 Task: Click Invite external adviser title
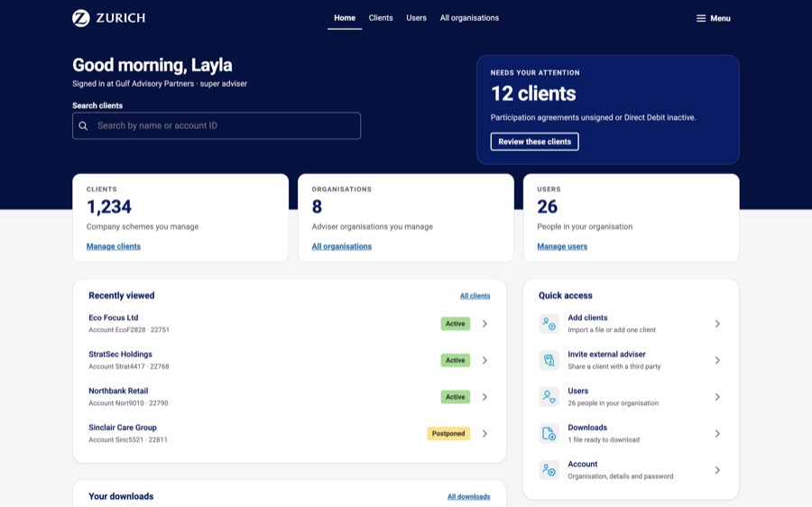[606, 355]
